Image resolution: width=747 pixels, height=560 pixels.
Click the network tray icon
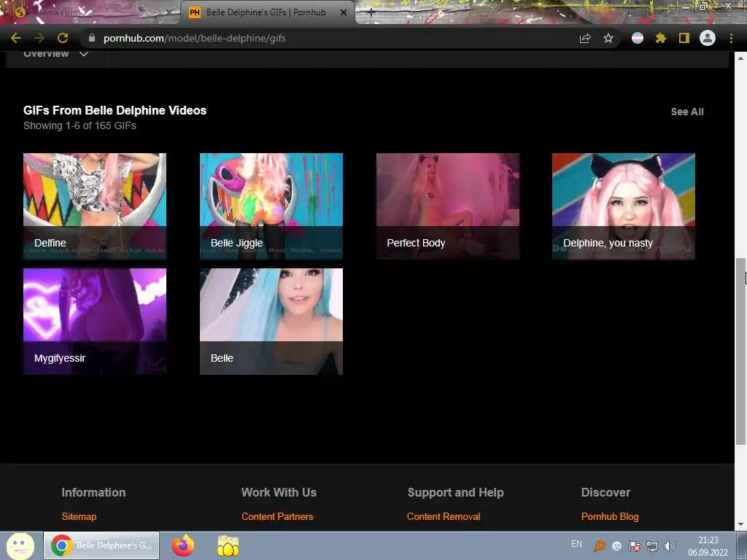coord(651,546)
